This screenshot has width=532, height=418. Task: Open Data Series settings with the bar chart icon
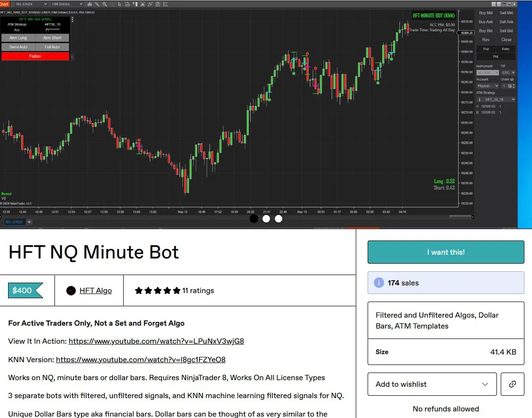(90, 5)
